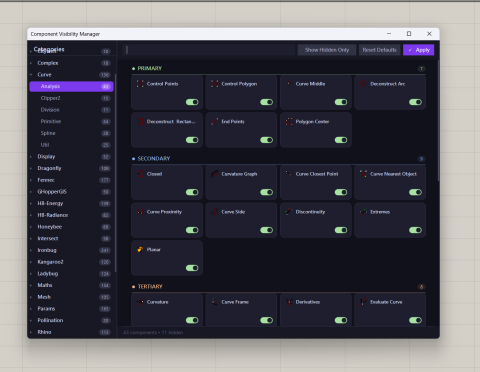
Task: Click the End Points component icon
Action: click(215, 121)
